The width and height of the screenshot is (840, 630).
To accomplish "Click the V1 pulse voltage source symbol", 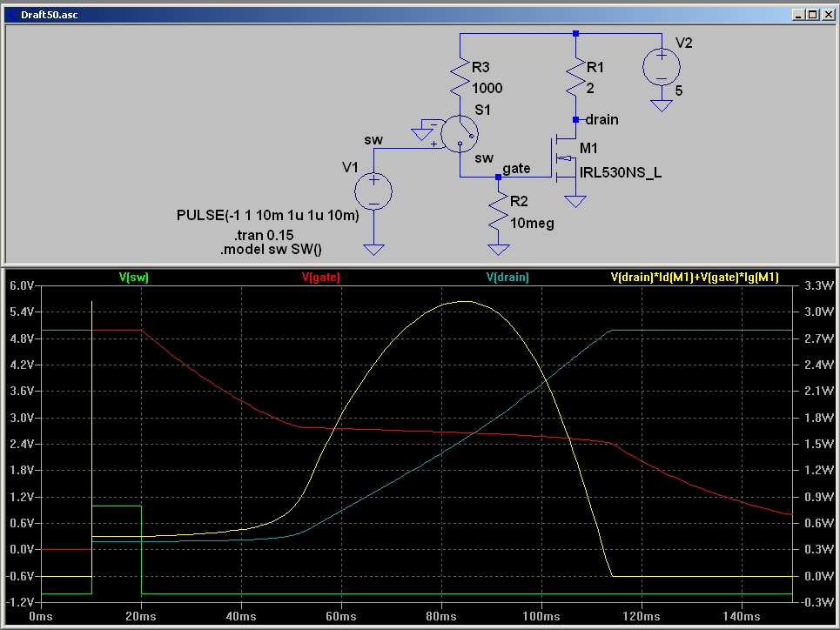I will (x=373, y=191).
